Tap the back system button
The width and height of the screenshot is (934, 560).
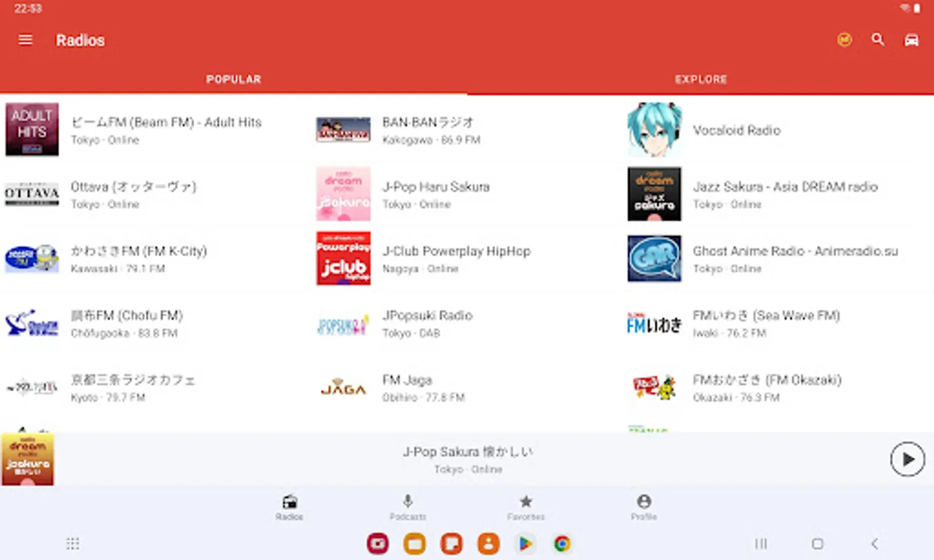[874, 544]
